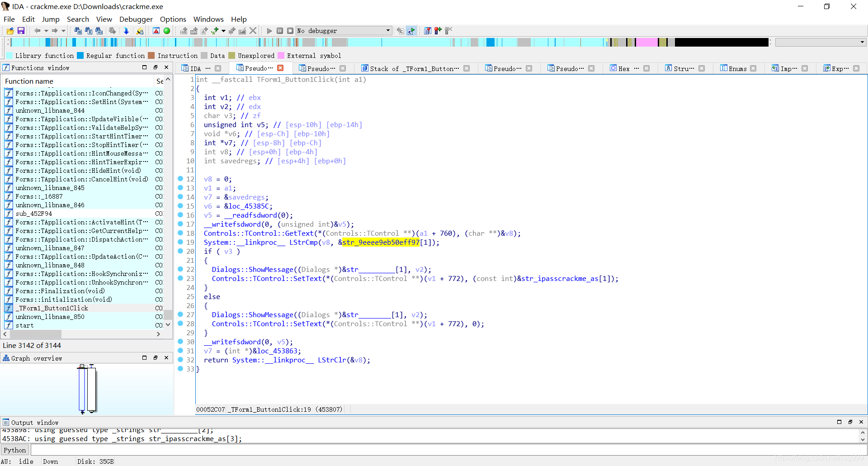Terminate the process with the stop icon
The height and width of the screenshot is (466, 868).
(290, 31)
